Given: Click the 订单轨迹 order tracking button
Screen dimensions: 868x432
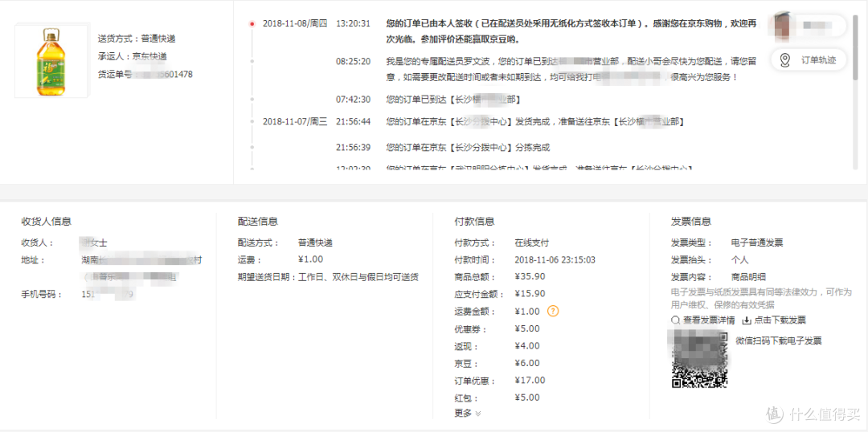Looking at the screenshot, I should 809,60.
